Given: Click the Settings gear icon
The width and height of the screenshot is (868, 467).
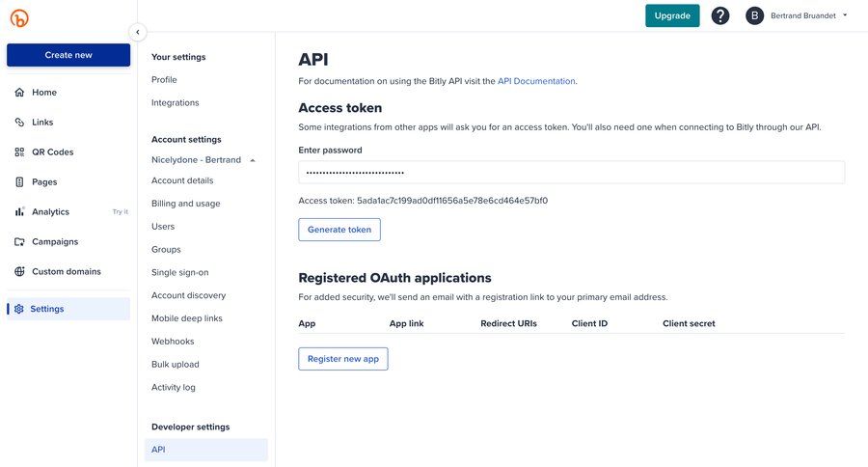Looking at the screenshot, I should pyautogui.click(x=19, y=309).
